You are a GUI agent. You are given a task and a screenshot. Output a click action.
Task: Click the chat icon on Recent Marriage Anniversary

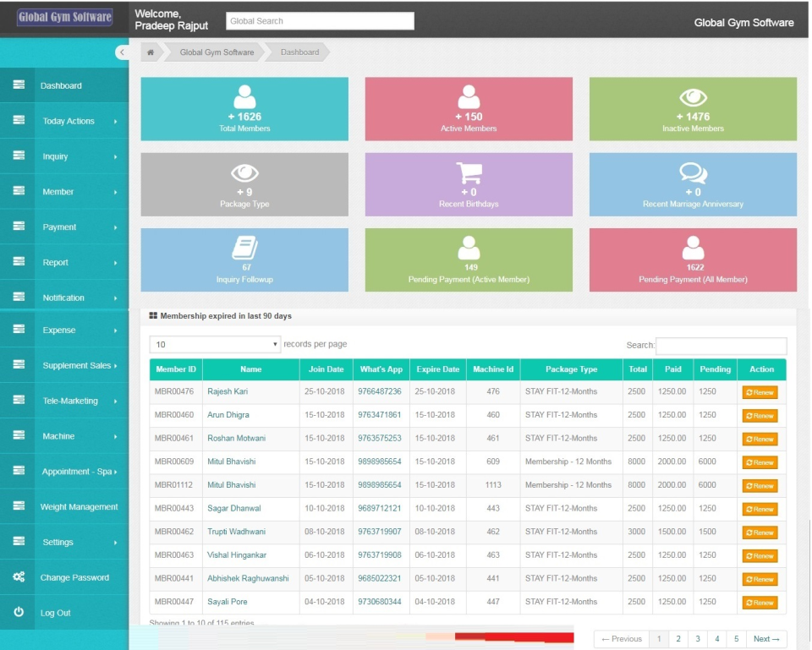point(693,172)
